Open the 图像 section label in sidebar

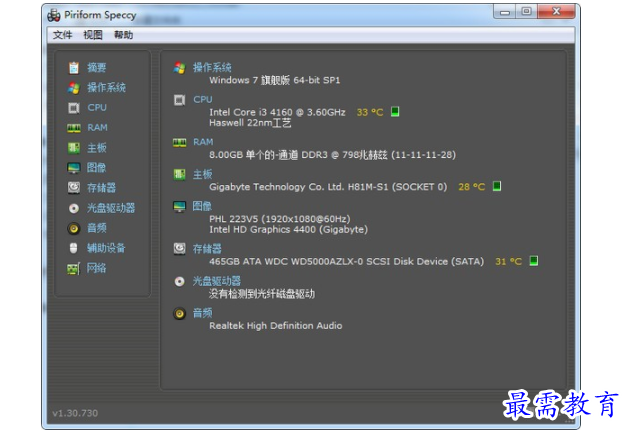(x=97, y=168)
